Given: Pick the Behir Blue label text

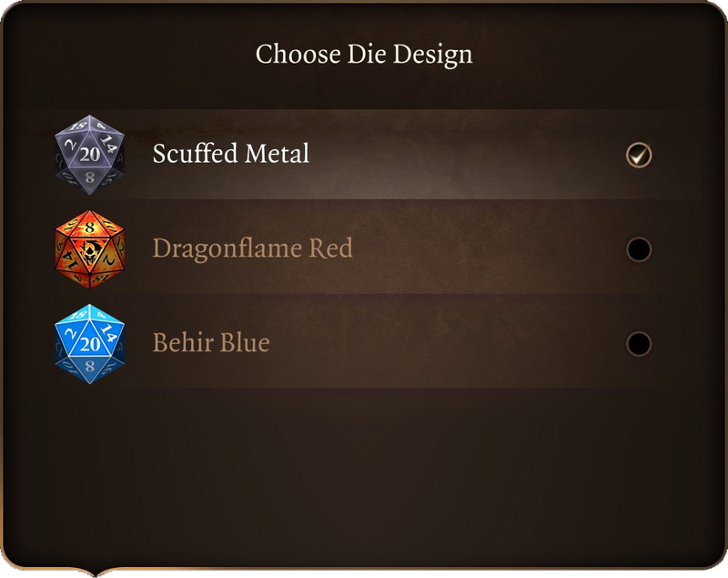Looking at the screenshot, I should [211, 343].
